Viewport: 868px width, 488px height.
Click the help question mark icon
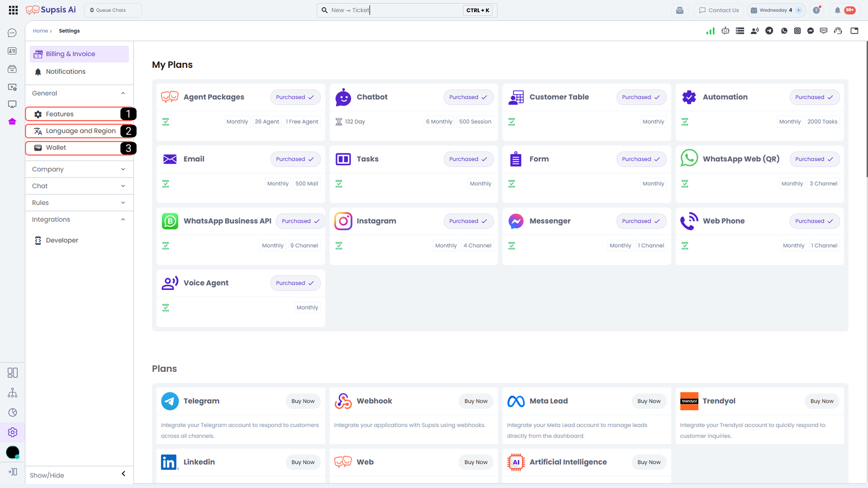[816, 10]
